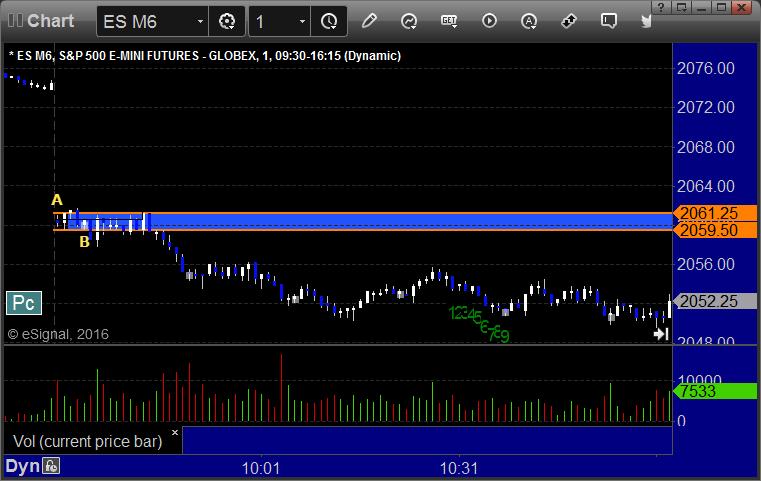Click the 10:01 time axis label

coord(261,468)
